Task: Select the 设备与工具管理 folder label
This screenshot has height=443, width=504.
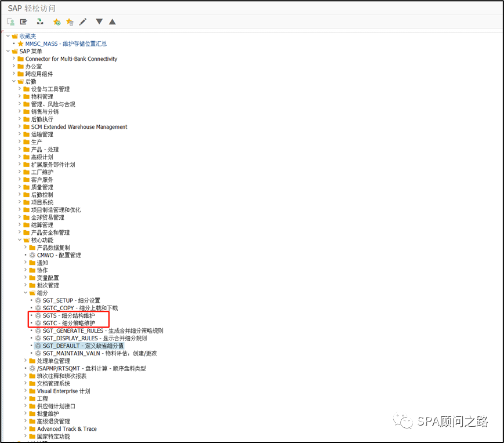Action: coord(50,89)
